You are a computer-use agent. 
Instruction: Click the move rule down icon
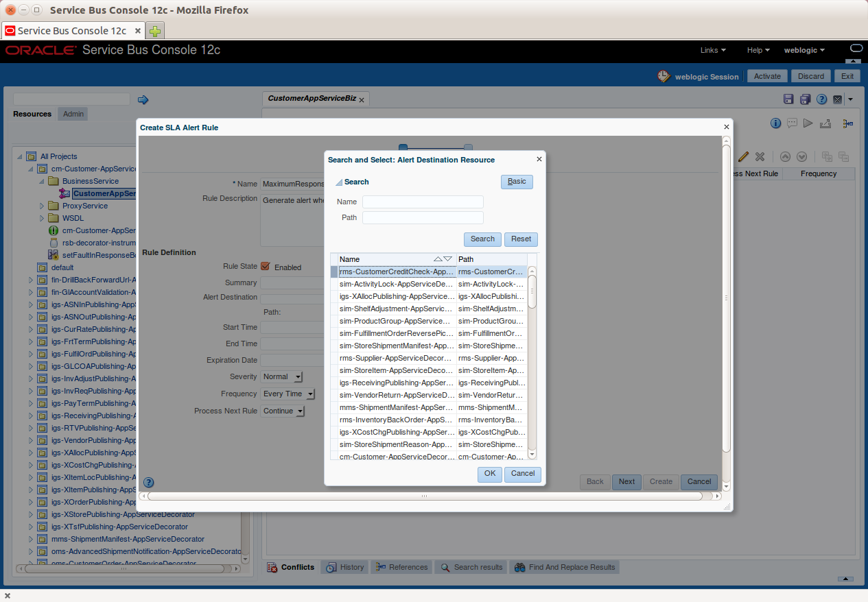(x=801, y=157)
